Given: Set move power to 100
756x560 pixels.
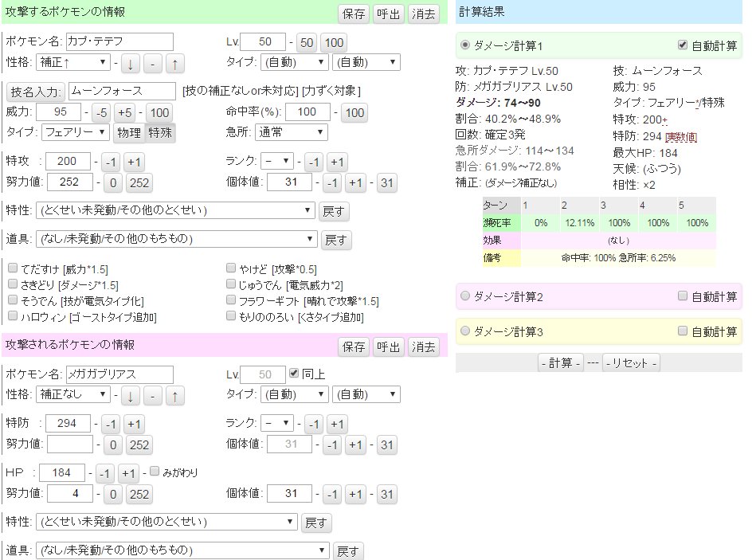Looking at the screenshot, I should (x=159, y=113).
